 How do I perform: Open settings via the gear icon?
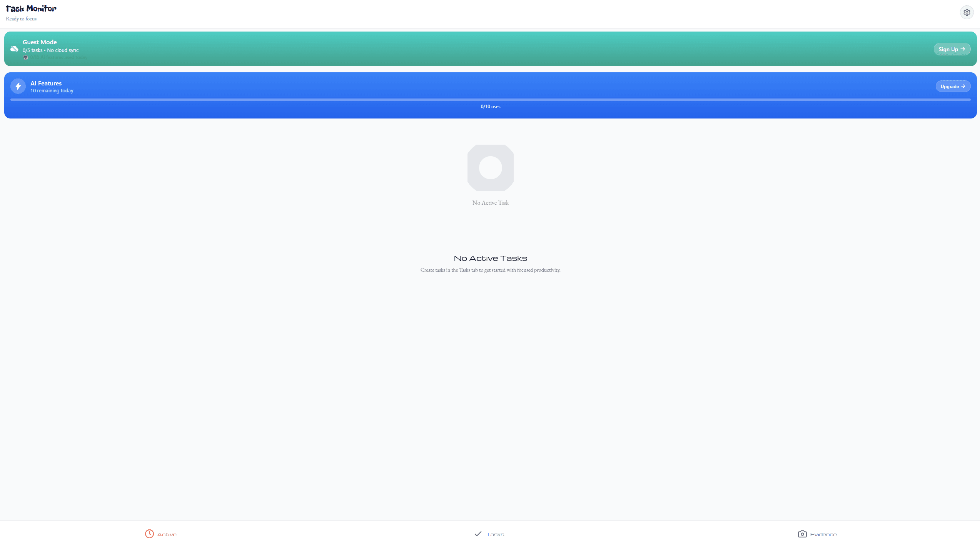pyautogui.click(x=967, y=12)
